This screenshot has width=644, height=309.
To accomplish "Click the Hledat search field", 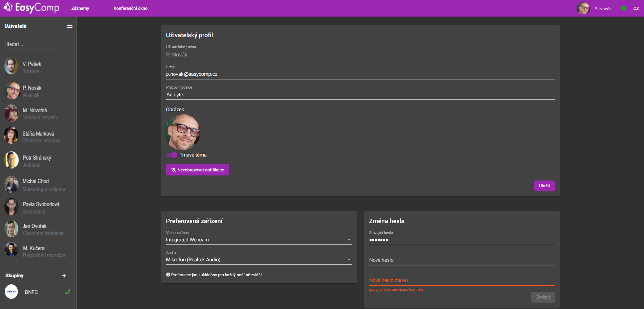I will point(32,44).
